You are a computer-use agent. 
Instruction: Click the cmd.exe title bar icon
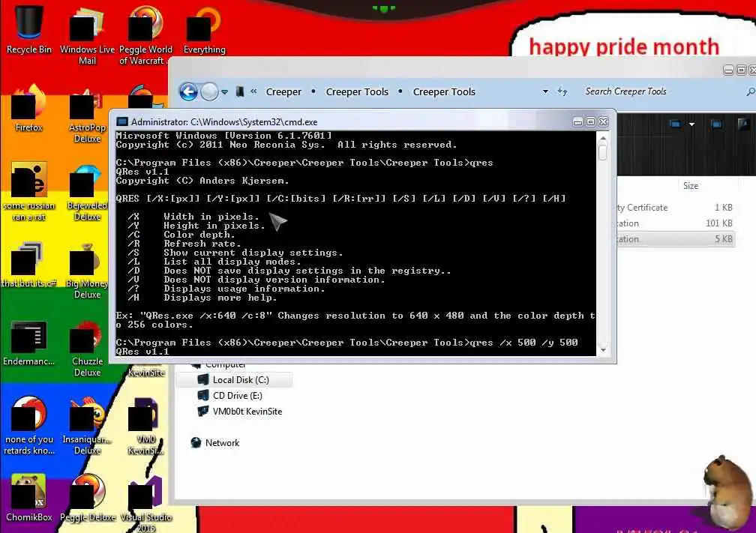[122, 122]
